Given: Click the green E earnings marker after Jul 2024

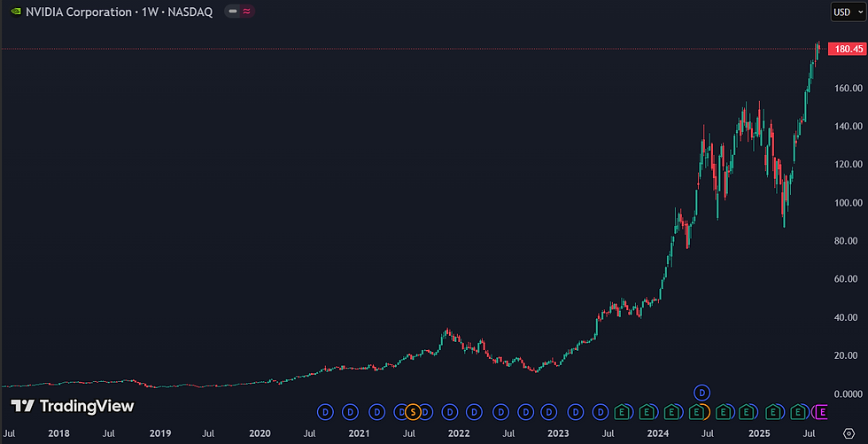Looking at the screenshot, I should coord(723,412).
